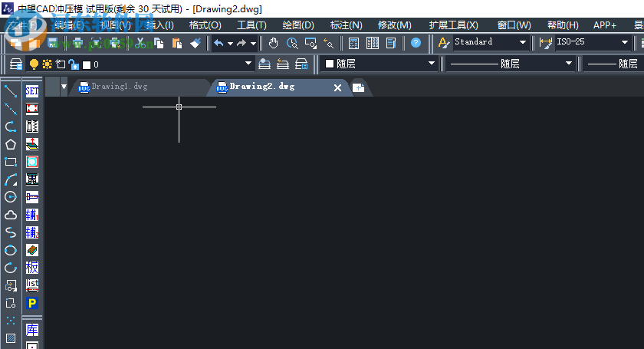Click the Text Style manager icon
Screen dimensions: 644x349
point(443,43)
